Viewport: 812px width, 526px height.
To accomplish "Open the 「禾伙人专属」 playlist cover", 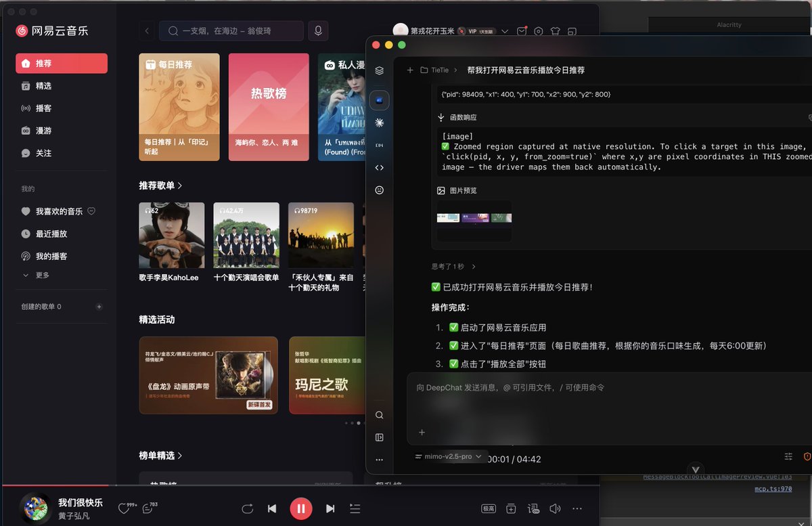I will click(321, 235).
